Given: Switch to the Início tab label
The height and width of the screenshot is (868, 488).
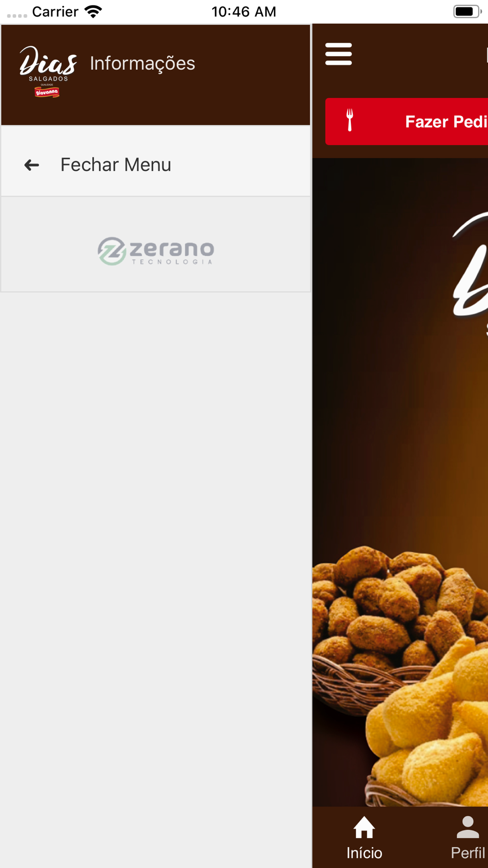Looking at the screenshot, I should tap(364, 853).
